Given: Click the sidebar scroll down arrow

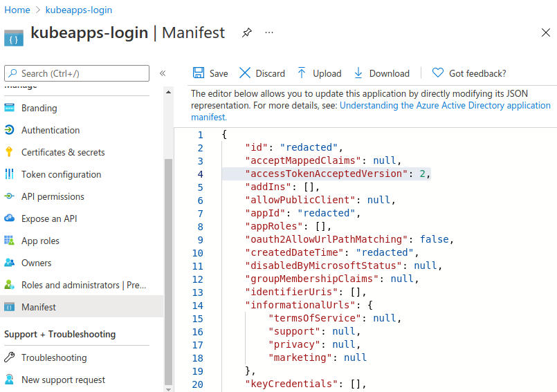Looking at the screenshot, I should [168, 389].
